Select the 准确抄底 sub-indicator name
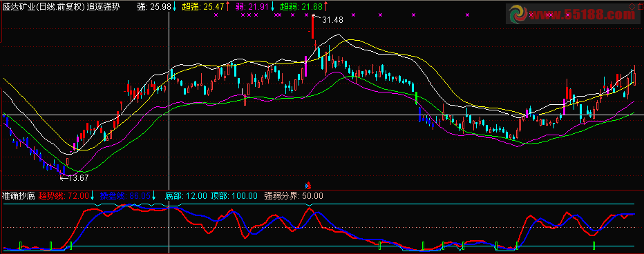This screenshot has height=254, width=644. point(18,196)
